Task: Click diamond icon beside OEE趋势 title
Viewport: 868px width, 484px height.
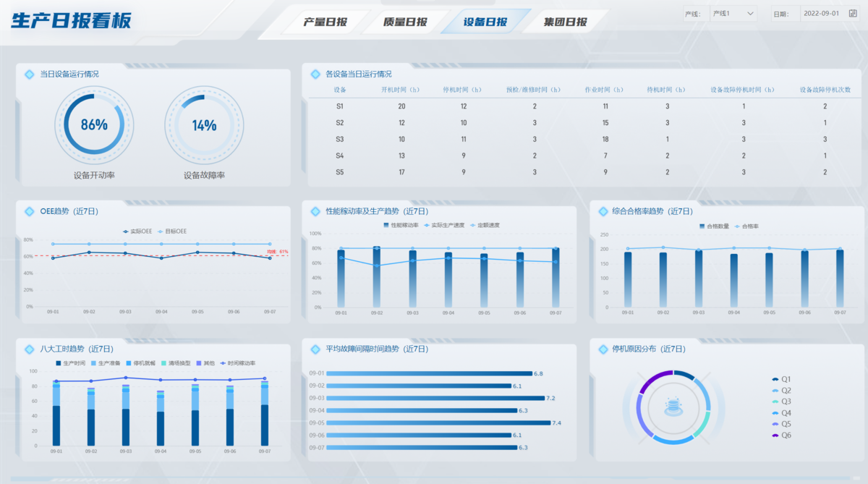Action: [x=30, y=211]
